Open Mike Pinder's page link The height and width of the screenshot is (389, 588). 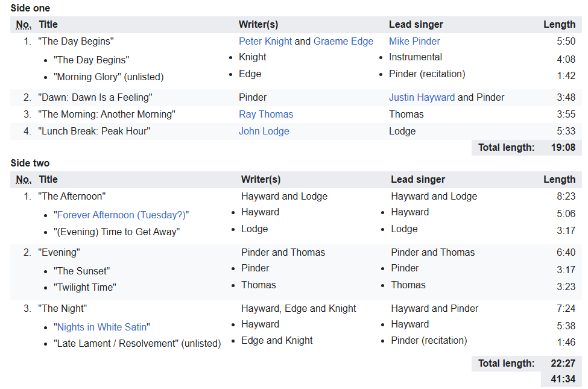coord(414,42)
